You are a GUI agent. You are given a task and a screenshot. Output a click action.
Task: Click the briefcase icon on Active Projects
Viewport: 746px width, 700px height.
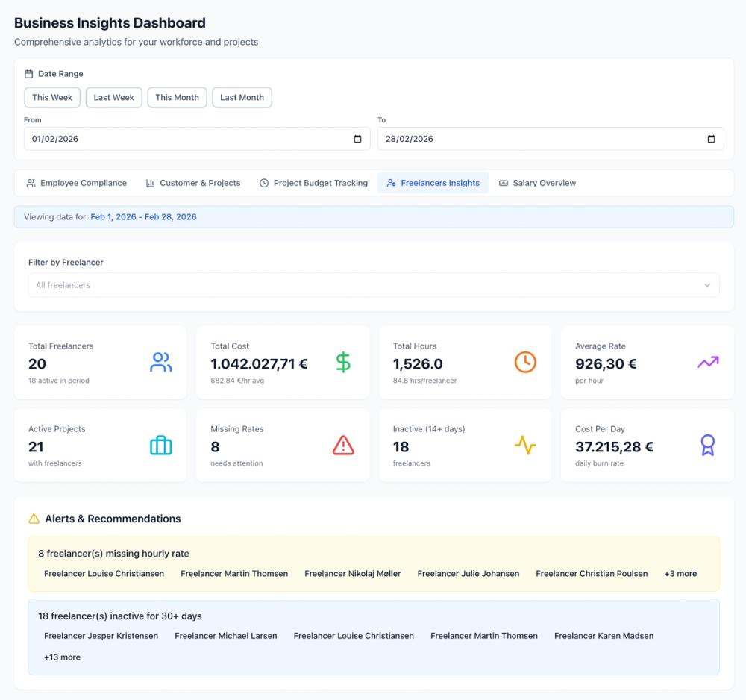click(x=161, y=446)
